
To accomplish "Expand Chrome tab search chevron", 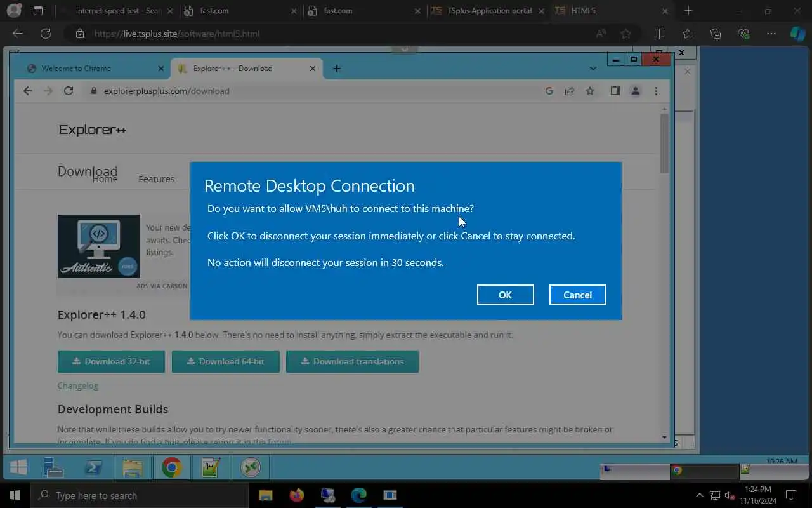I will pyautogui.click(x=593, y=69).
